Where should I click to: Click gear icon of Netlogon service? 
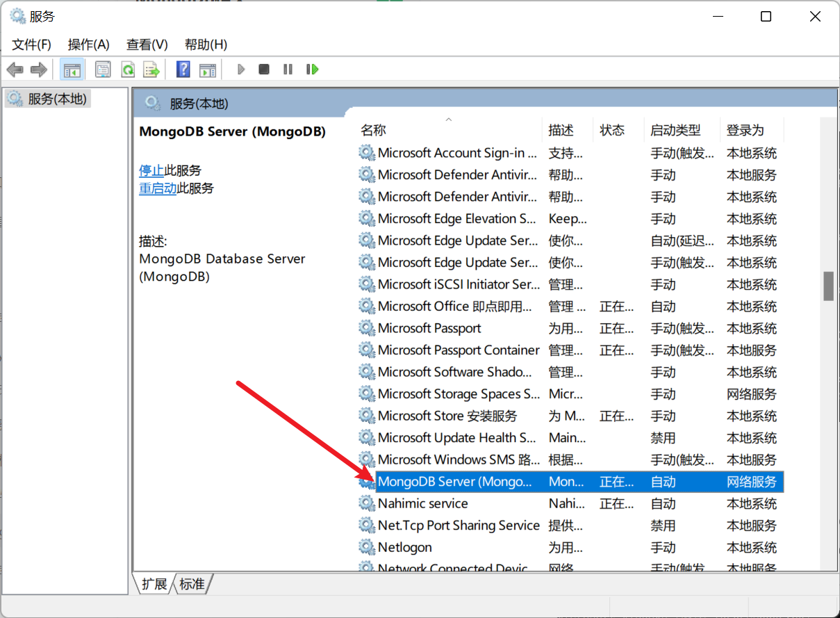coord(367,547)
